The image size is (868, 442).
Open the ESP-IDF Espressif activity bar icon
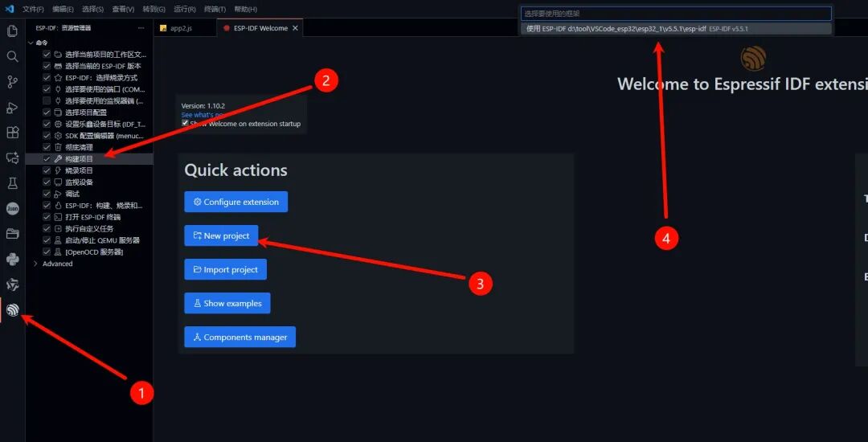coord(12,310)
